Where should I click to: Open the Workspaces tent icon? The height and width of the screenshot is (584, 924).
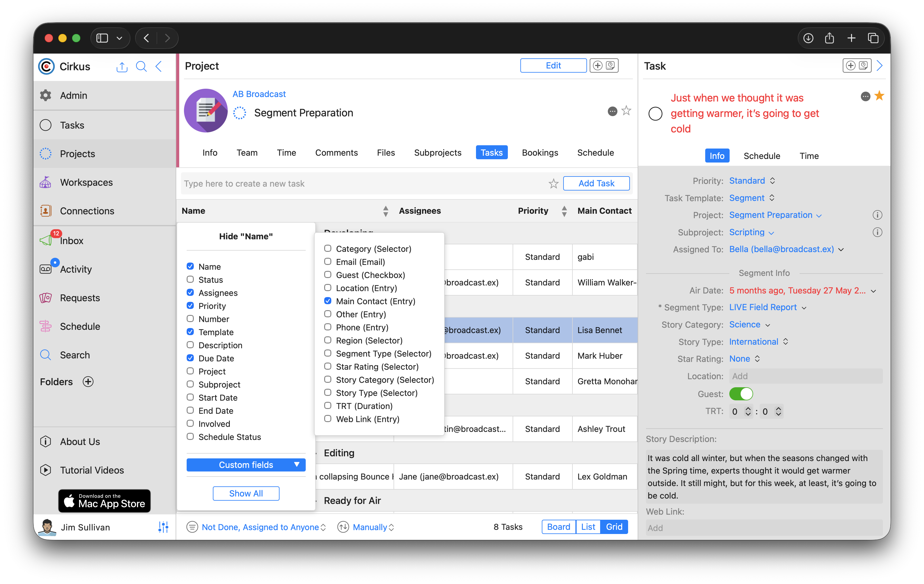(46, 182)
